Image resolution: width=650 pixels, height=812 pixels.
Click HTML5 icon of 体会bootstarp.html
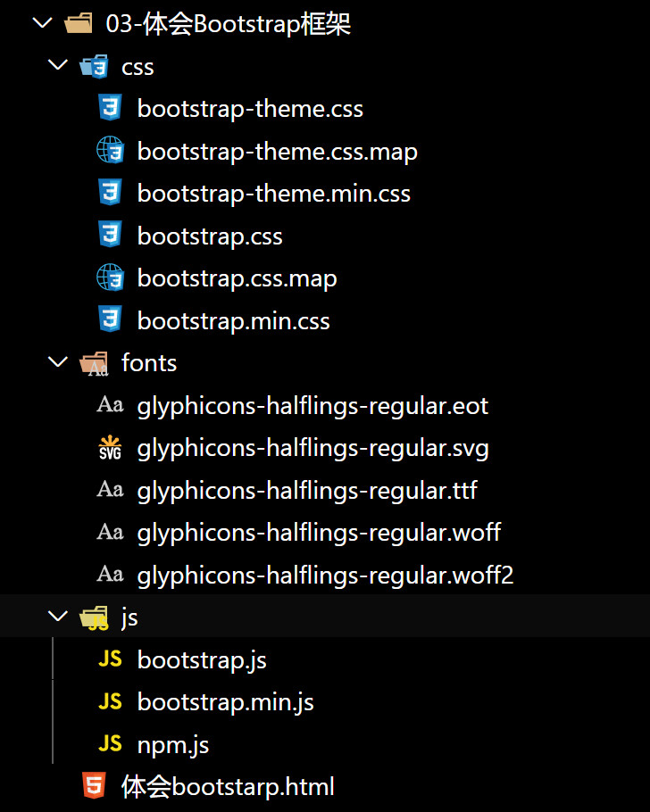click(94, 785)
